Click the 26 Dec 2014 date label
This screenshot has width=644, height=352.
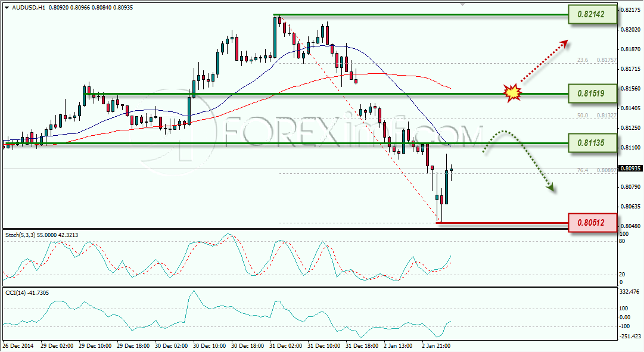(18, 346)
